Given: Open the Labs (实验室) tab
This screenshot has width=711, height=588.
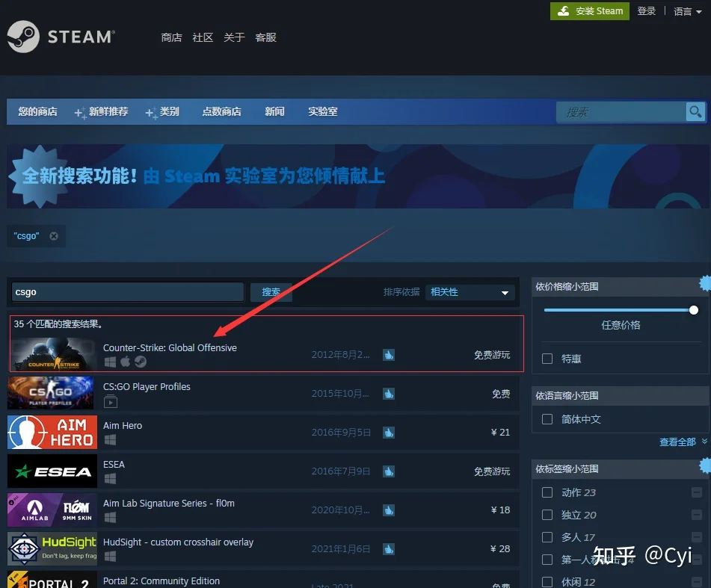Looking at the screenshot, I should (x=323, y=111).
